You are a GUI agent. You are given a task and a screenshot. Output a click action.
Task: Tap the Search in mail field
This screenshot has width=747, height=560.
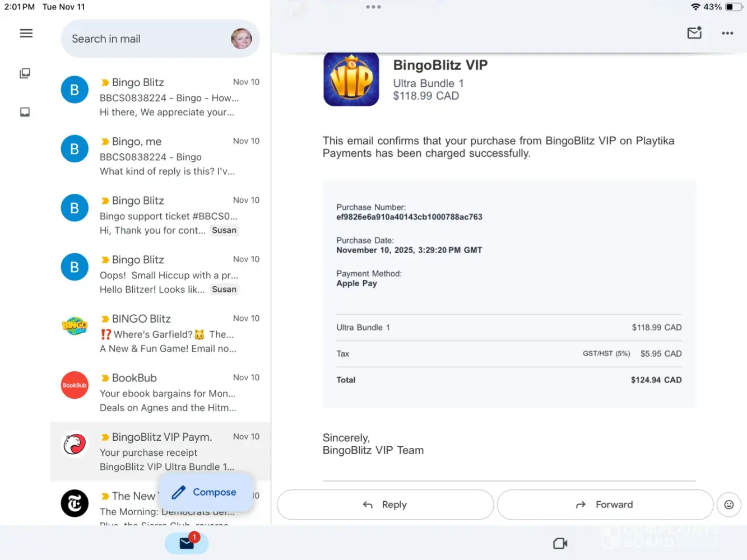[146, 39]
